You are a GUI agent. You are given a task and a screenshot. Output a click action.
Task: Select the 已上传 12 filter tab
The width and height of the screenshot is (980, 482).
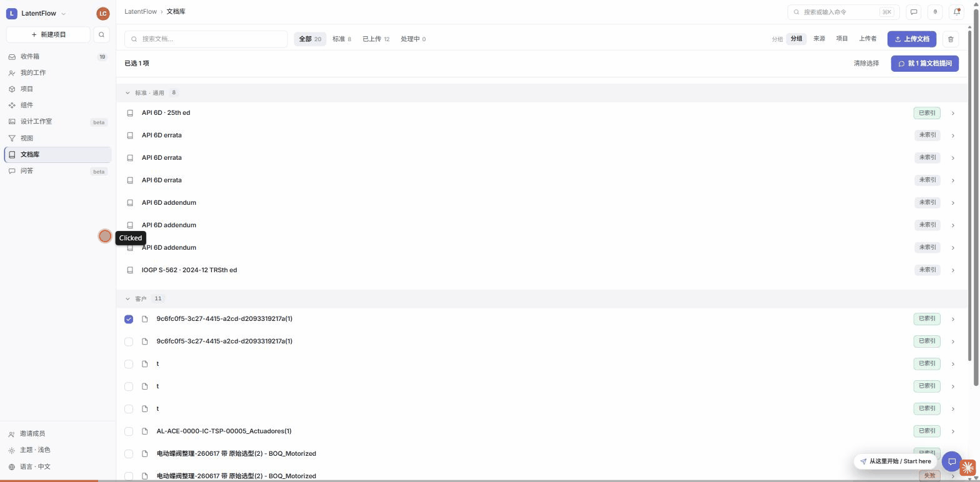[376, 39]
